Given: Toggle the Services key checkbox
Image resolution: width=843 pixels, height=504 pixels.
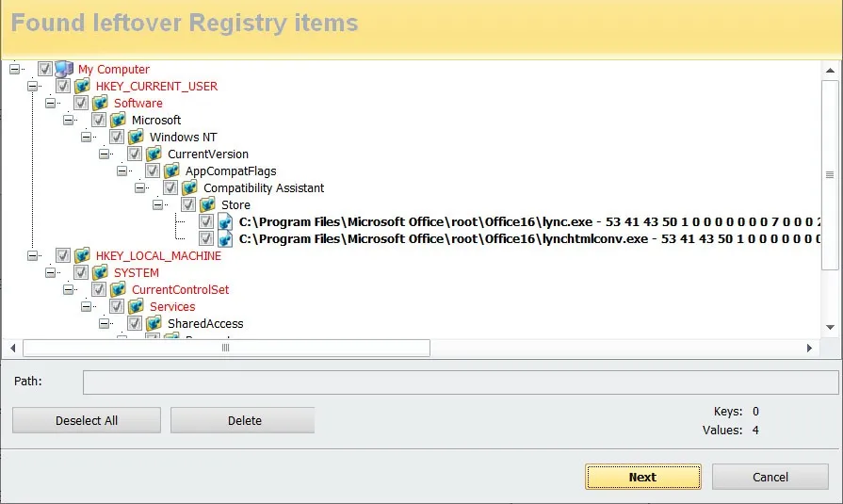Looking at the screenshot, I should [x=117, y=306].
